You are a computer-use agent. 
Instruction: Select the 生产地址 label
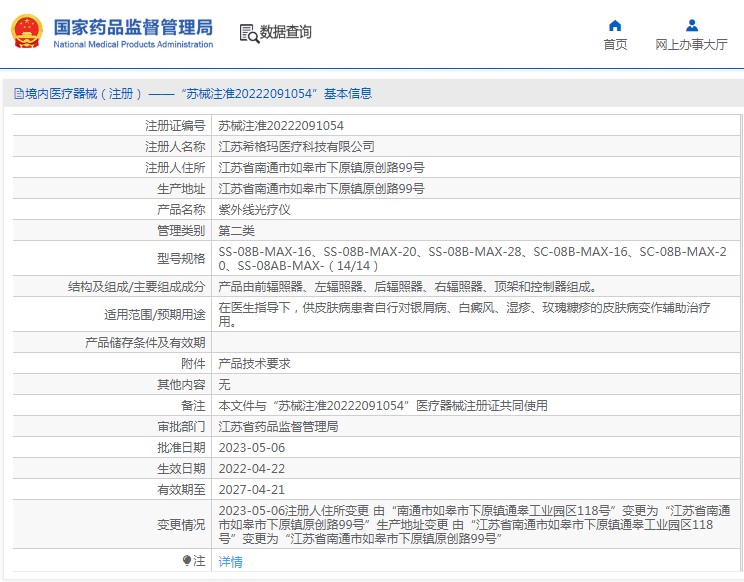(181, 189)
